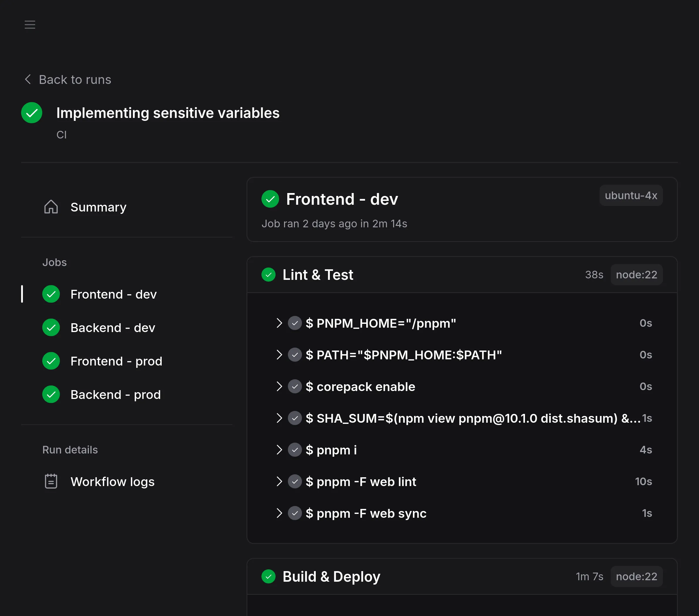Expand the '$ PNPM_HOME="/pnpm"' step
Screen dimensions: 699x616
point(279,323)
